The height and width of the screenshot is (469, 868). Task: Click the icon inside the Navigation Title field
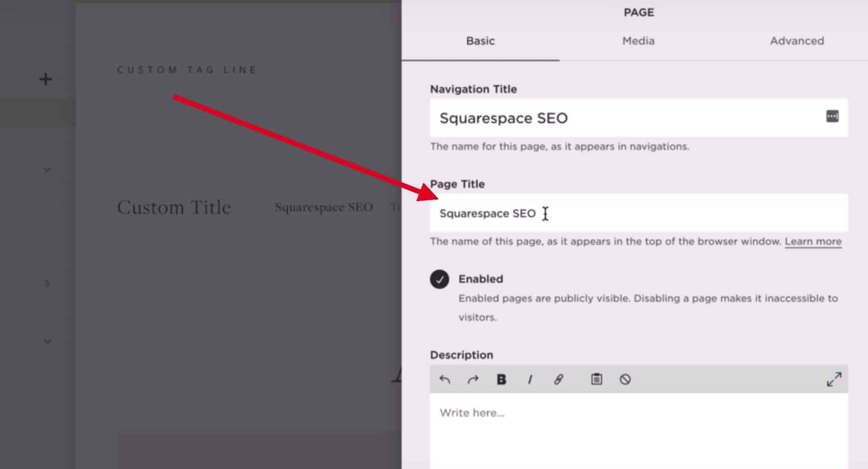(832, 117)
